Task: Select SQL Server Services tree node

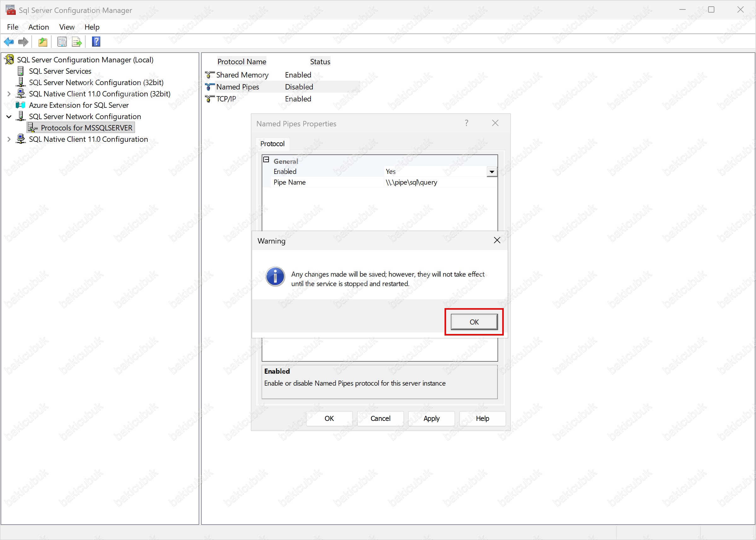Action: [x=60, y=71]
